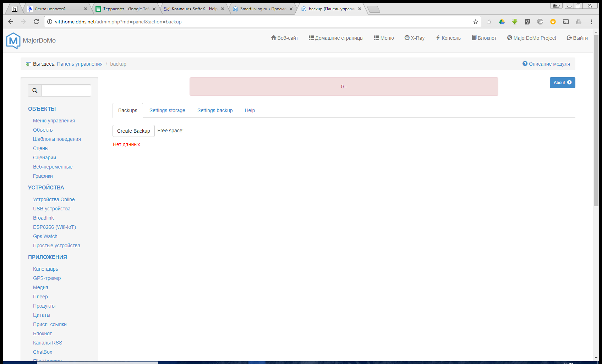Go back to the previous page

pyautogui.click(x=11, y=22)
